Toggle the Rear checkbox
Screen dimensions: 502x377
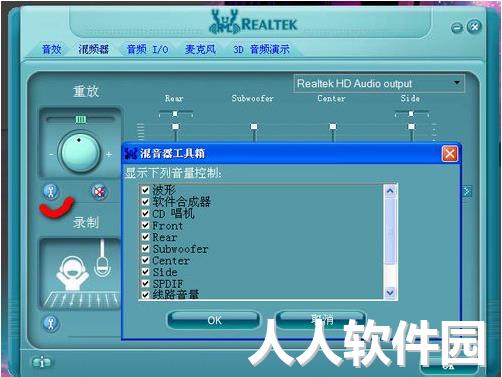[145, 237]
